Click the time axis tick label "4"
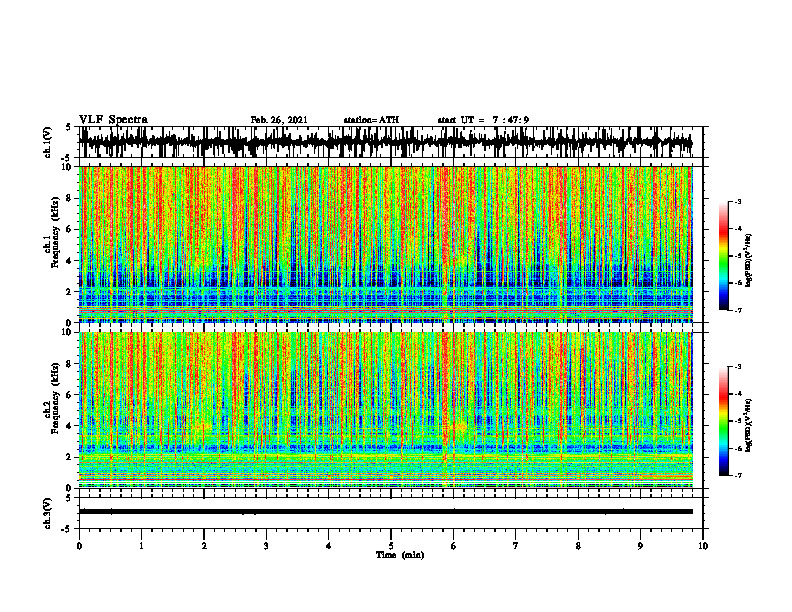The image size is (792, 612). pyautogui.click(x=329, y=546)
